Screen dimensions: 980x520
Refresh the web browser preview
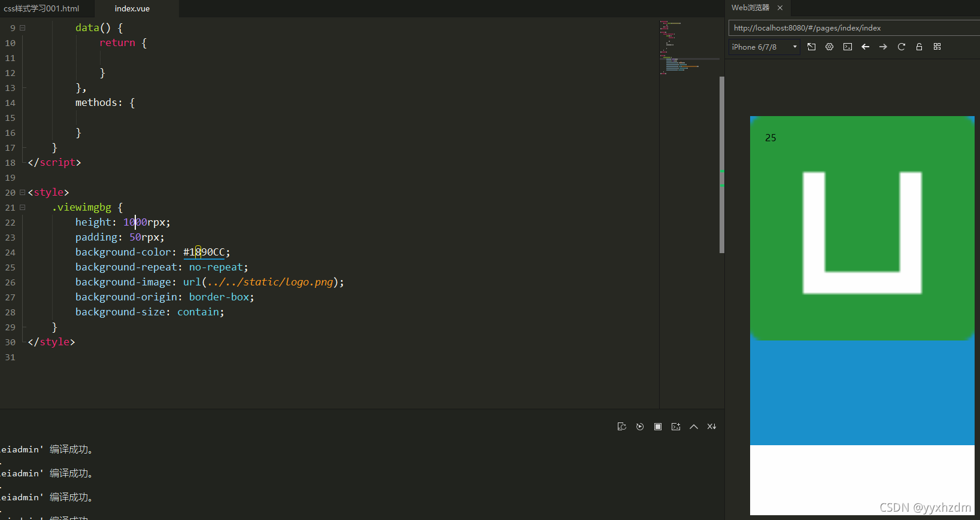pos(901,47)
